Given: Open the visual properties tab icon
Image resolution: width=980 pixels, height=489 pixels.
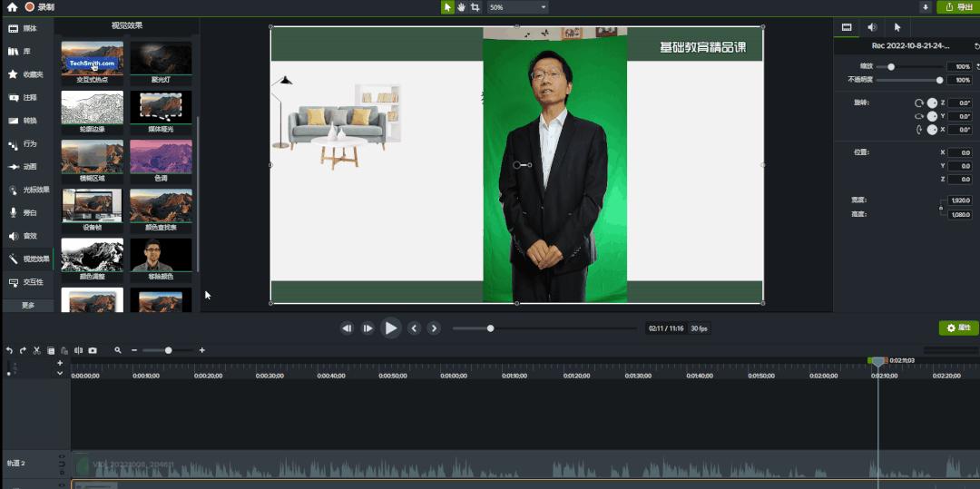Looking at the screenshot, I should pos(847,27).
